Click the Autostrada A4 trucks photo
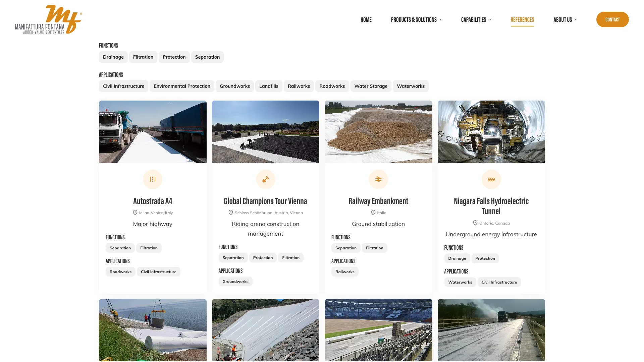This screenshot has width=644, height=362. [x=153, y=132]
